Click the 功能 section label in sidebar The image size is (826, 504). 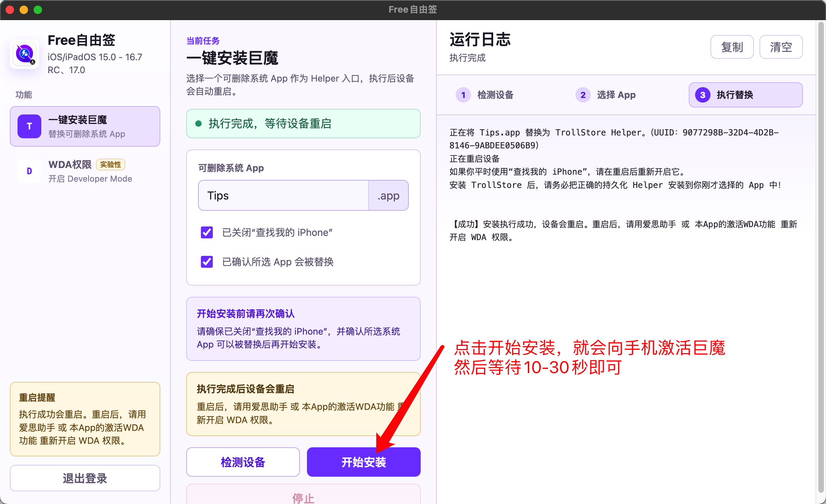point(24,94)
